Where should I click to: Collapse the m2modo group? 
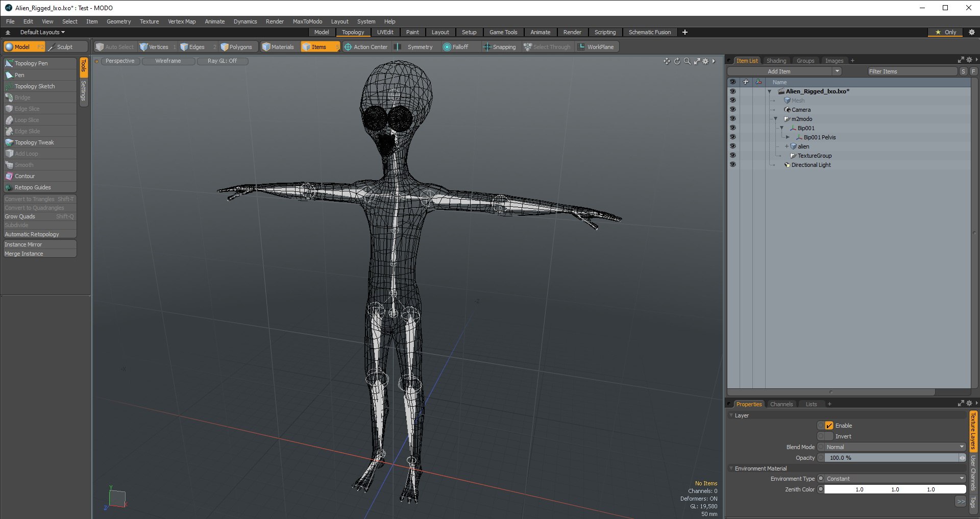[x=776, y=119]
